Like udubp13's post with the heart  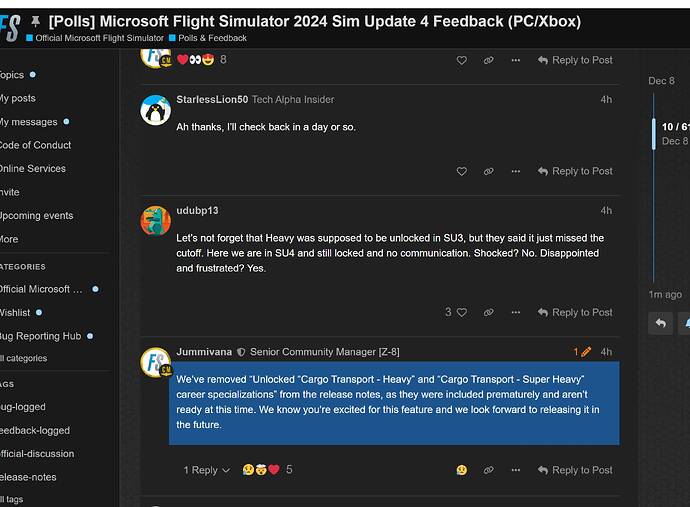click(x=462, y=312)
